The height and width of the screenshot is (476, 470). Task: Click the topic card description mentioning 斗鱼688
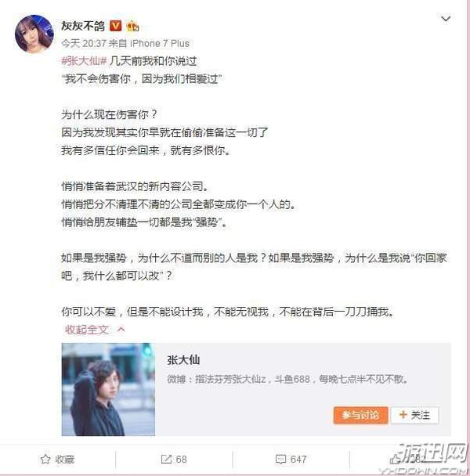click(287, 379)
